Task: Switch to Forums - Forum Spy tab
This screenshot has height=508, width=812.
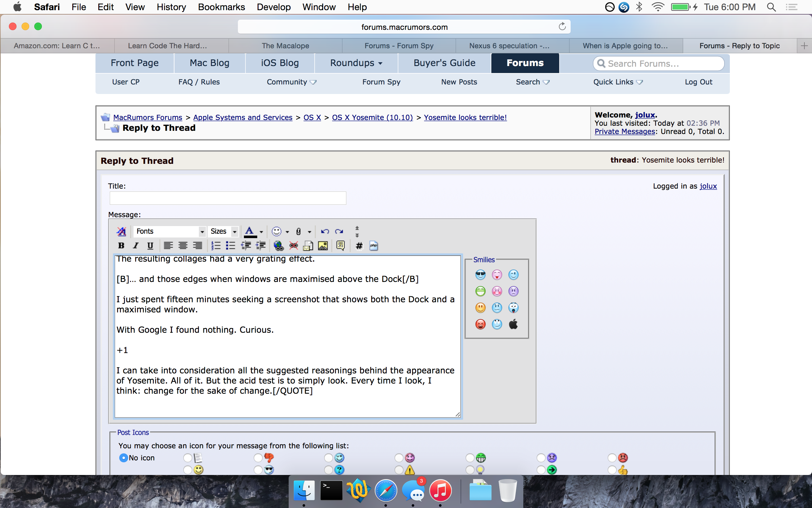Action: 399,46
